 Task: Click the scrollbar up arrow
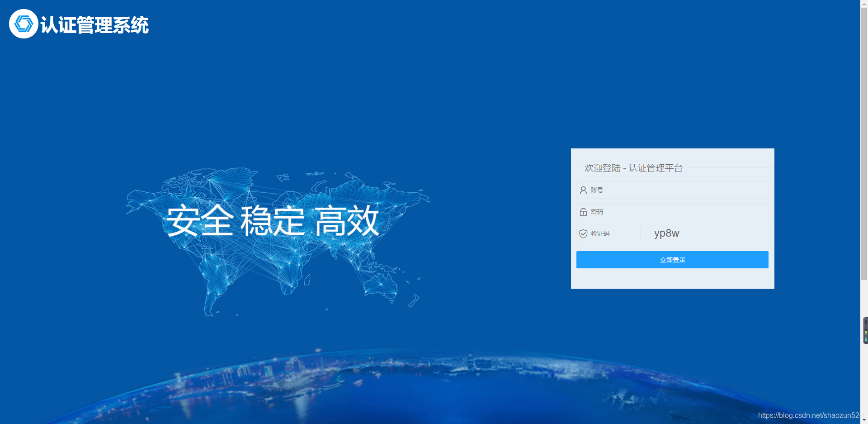864,3
